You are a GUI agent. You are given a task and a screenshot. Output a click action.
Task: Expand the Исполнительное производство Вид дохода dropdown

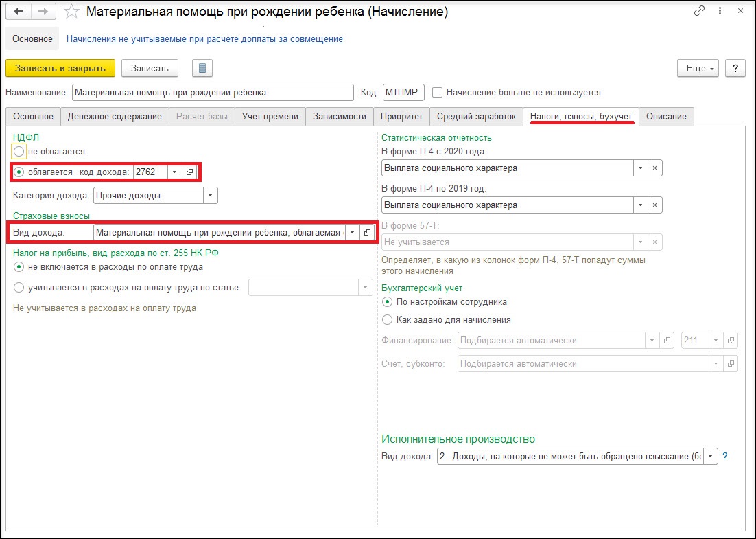711,456
